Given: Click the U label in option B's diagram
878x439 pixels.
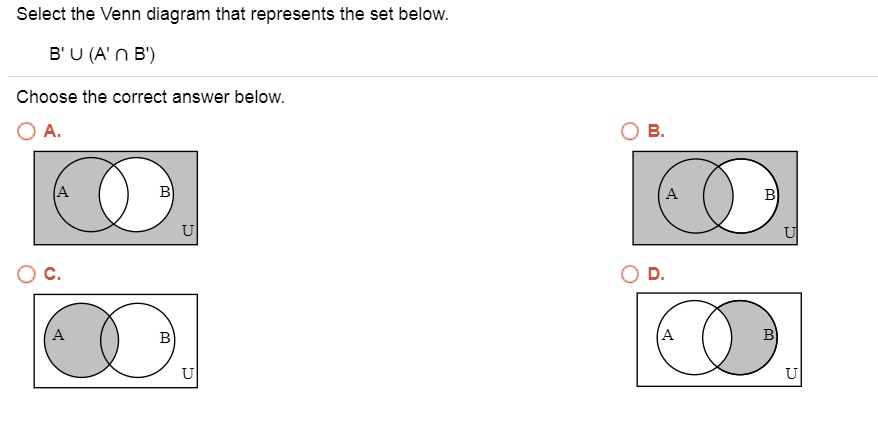Looking at the screenshot, I should (x=790, y=234).
